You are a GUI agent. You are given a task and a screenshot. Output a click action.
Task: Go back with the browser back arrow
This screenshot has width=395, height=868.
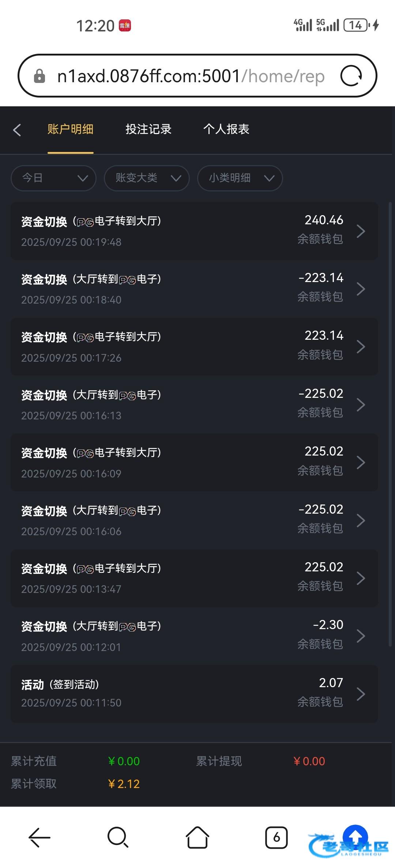(39, 837)
